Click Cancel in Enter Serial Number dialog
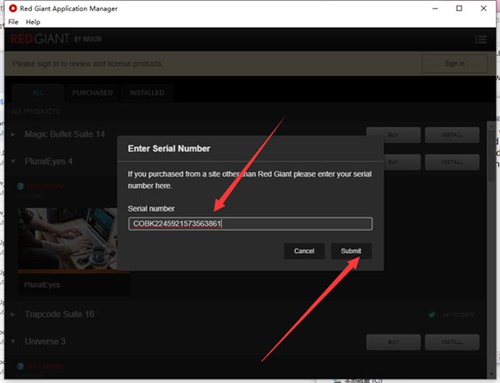The width and height of the screenshot is (500, 383). pyautogui.click(x=304, y=251)
